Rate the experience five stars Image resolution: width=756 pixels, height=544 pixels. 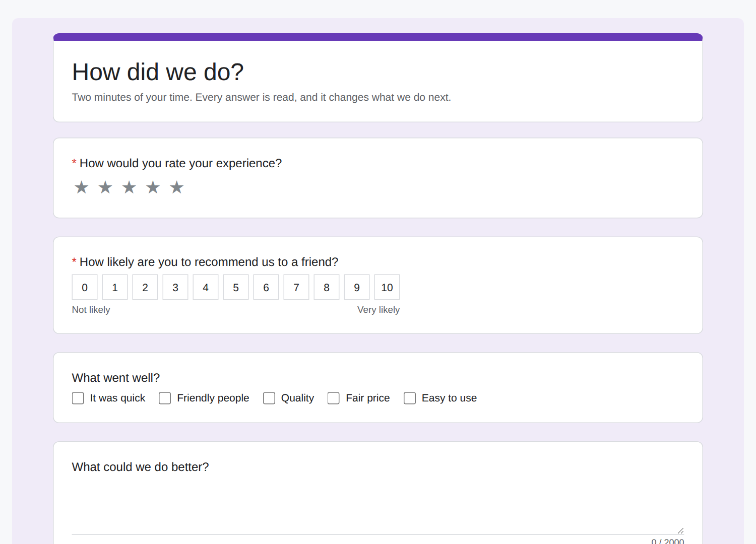coord(177,187)
